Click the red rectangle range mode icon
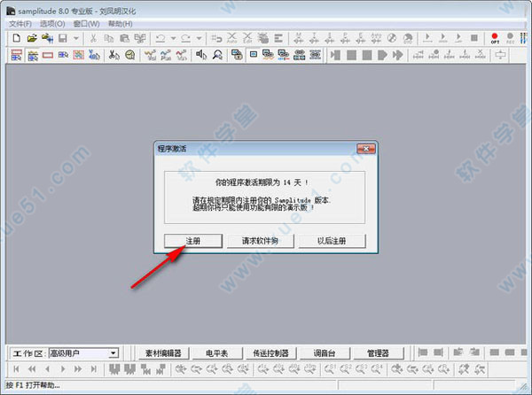The image size is (532, 395). pos(48,55)
